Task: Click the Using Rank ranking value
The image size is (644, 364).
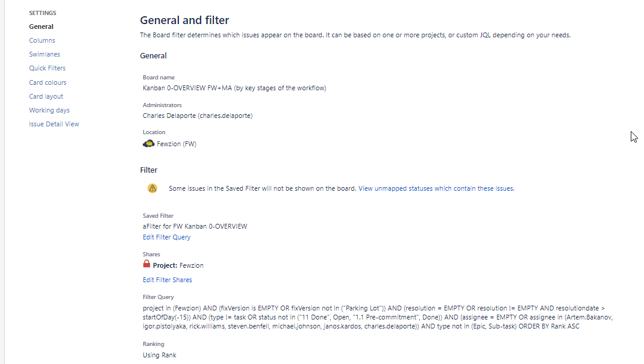Action: point(158,355)
